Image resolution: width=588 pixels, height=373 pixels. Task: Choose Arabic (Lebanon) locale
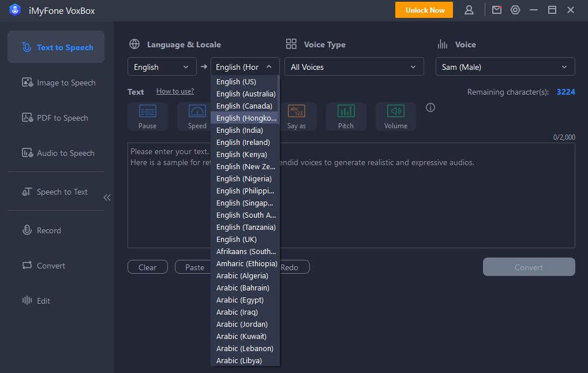pyautogui.click(x=245, y=349)
